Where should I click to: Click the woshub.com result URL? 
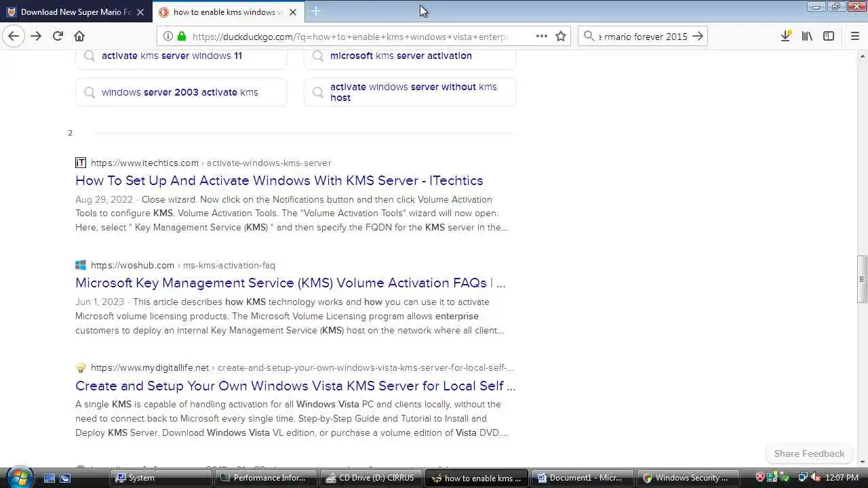point(183,265)
